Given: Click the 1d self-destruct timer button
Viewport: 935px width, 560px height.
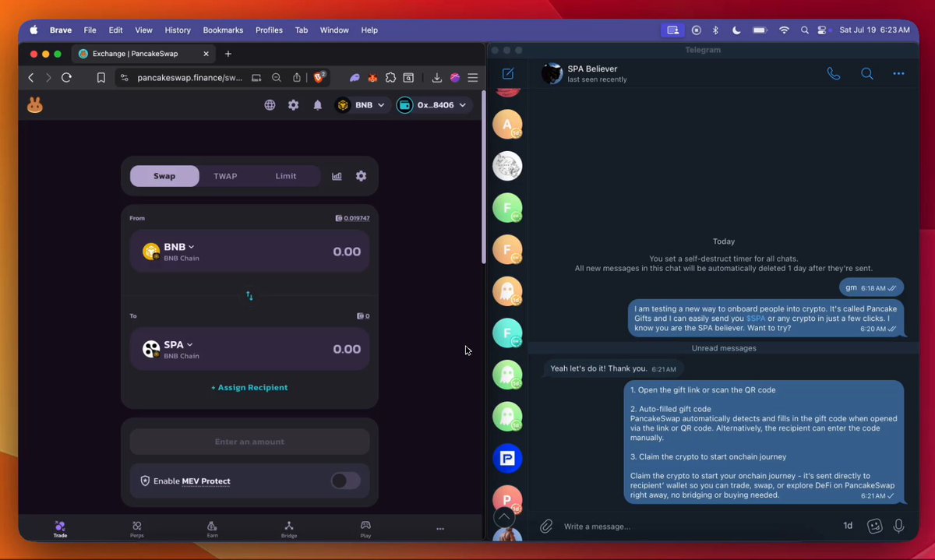Looking at the screenshot, I should (848, 526).
